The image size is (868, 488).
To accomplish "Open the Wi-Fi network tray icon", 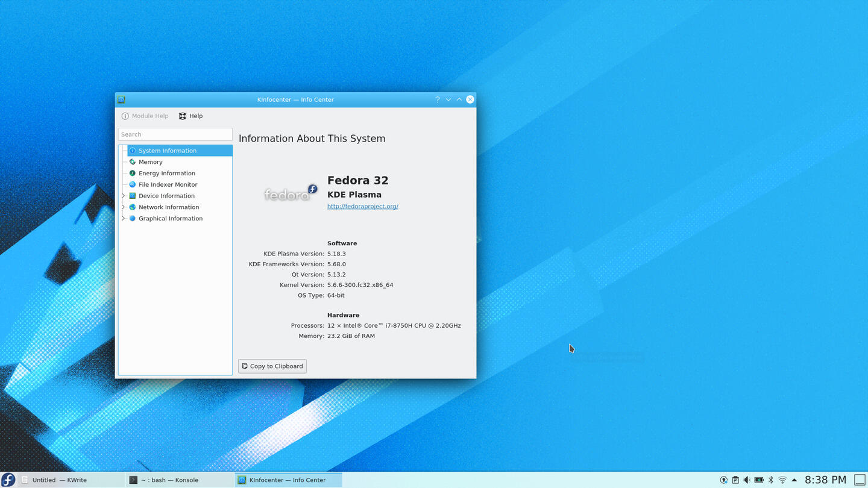I will pyautogui.click(x=782, y=480).
